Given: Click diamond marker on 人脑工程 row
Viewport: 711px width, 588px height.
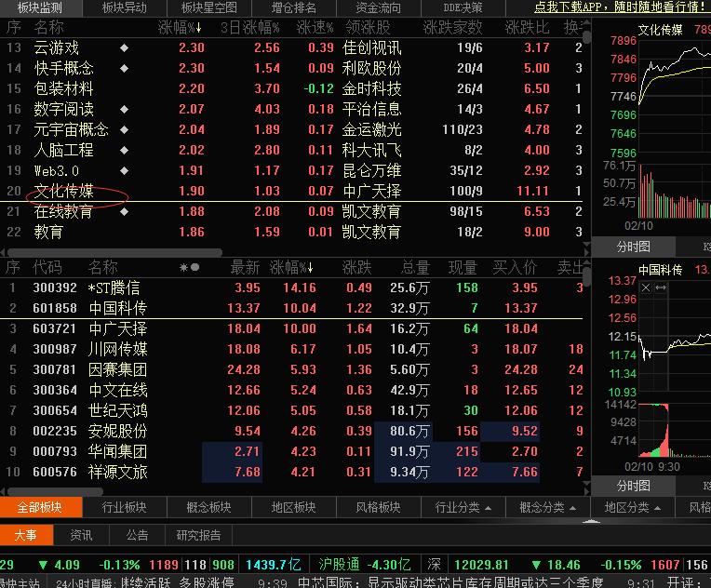Looking at the screenshot, I should 125,150.
